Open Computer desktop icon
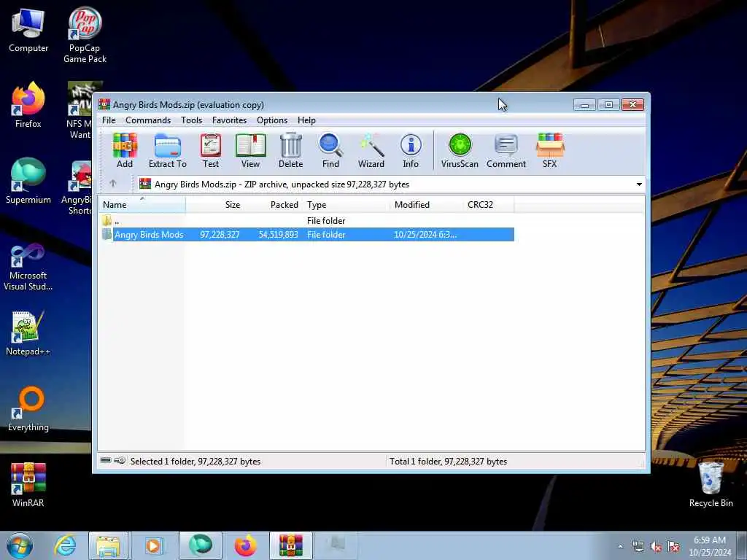This screenshot has width=747, height=560. pos(28,29)
